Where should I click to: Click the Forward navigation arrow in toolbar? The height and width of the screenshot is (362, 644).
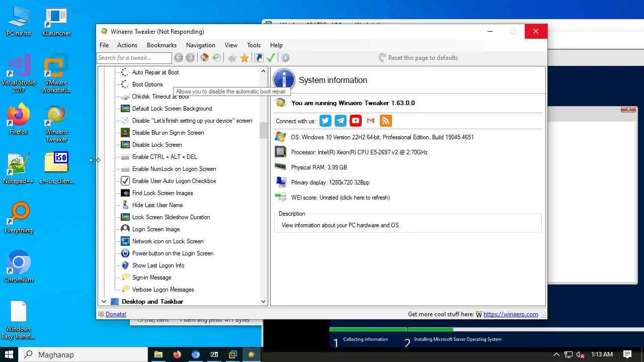click(190, 58)
